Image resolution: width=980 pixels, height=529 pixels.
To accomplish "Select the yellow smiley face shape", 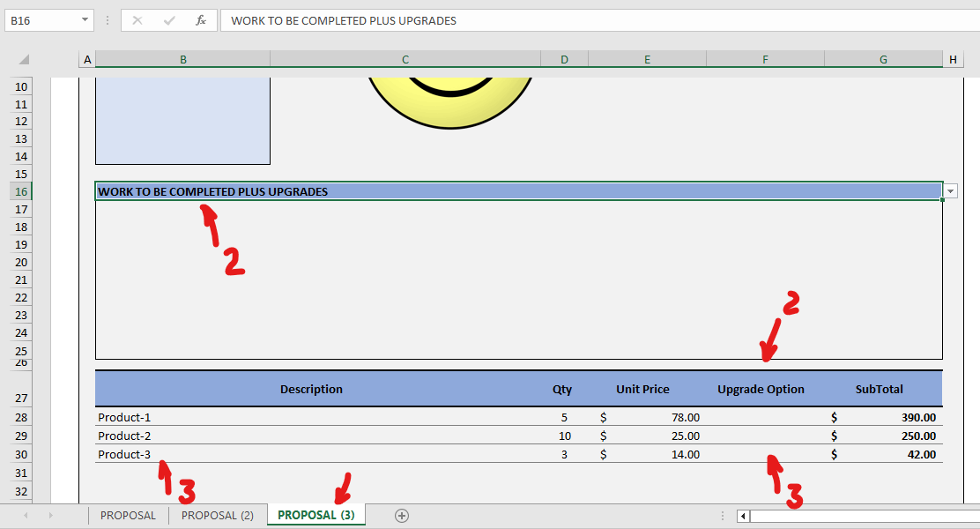I will (450, 103).
